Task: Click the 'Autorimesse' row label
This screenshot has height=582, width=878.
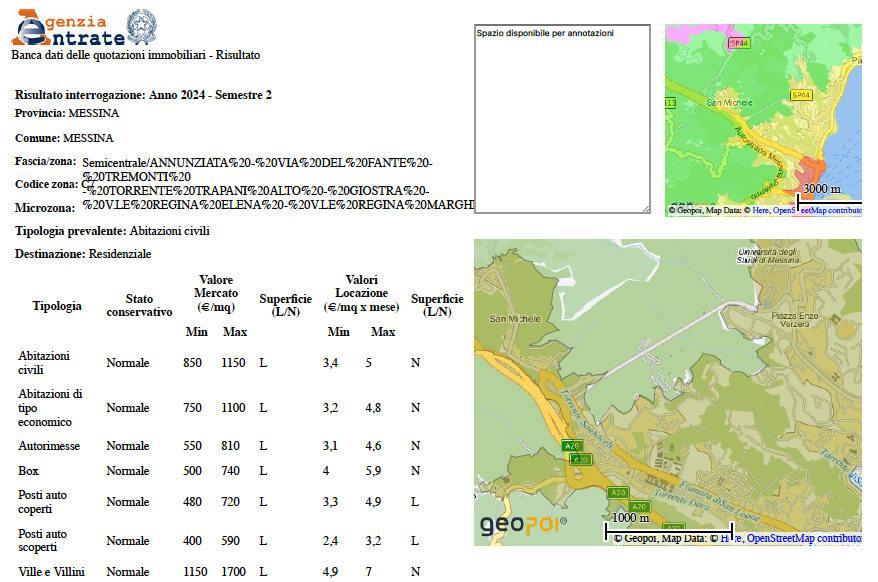Action: point(49,446)
